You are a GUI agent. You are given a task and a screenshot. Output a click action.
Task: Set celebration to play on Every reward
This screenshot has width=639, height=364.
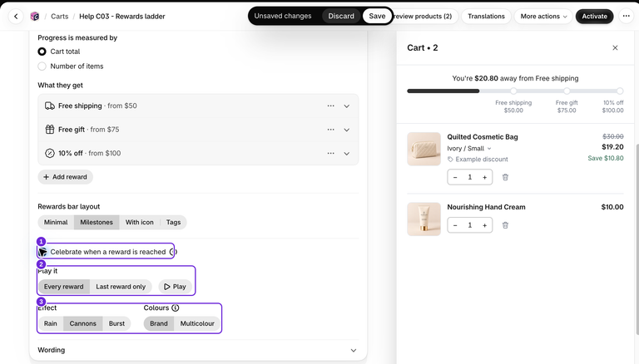point(63,287)
